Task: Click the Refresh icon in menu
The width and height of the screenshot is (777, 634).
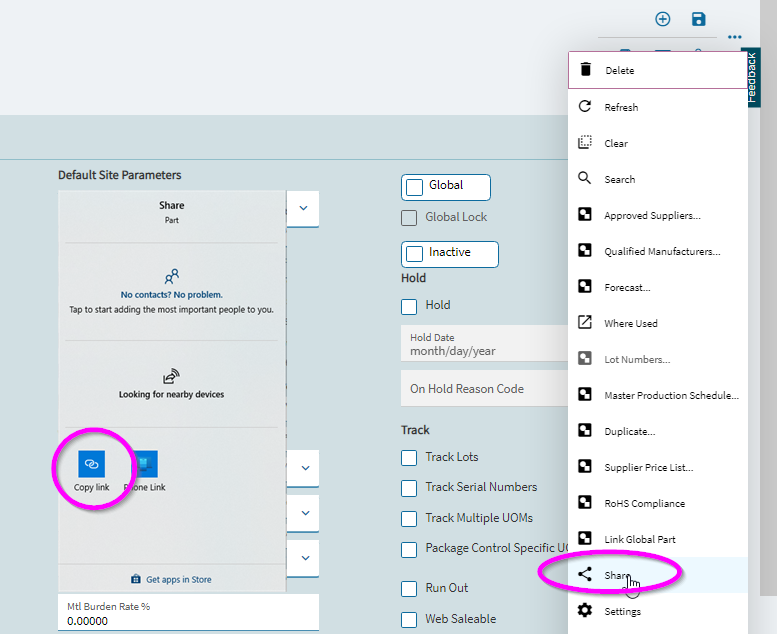Action: pos(586,107)
